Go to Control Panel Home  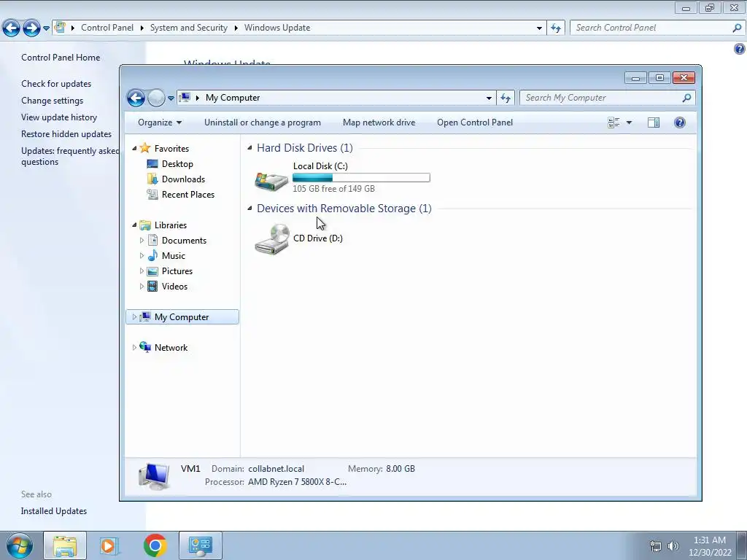[x=61, y=58]
